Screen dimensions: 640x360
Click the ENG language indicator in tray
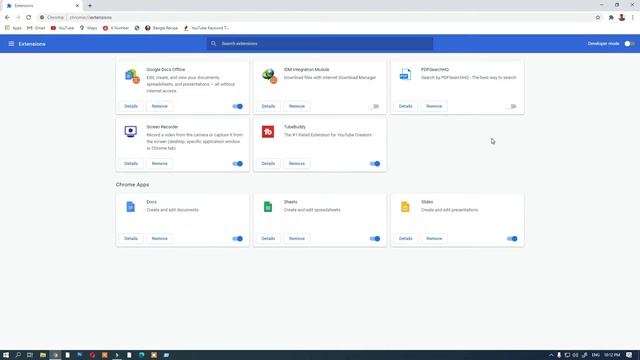pyautogui.click(x=596, y=355)
